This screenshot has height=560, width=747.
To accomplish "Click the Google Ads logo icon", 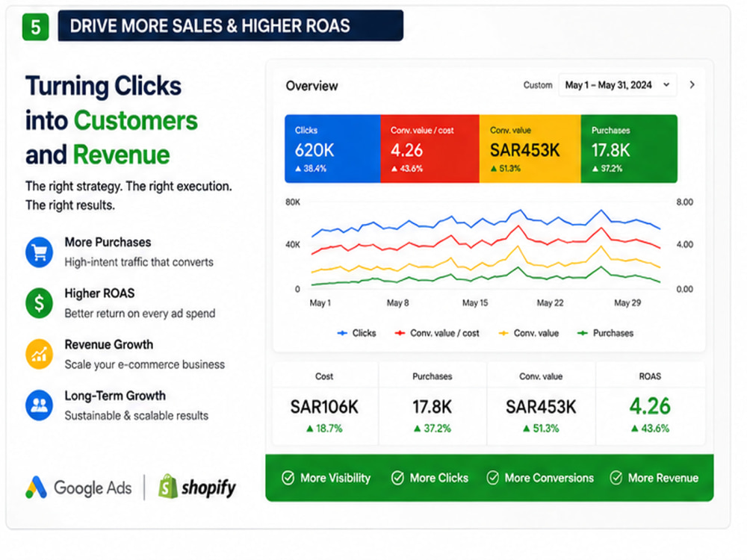I will pos(37,488).
